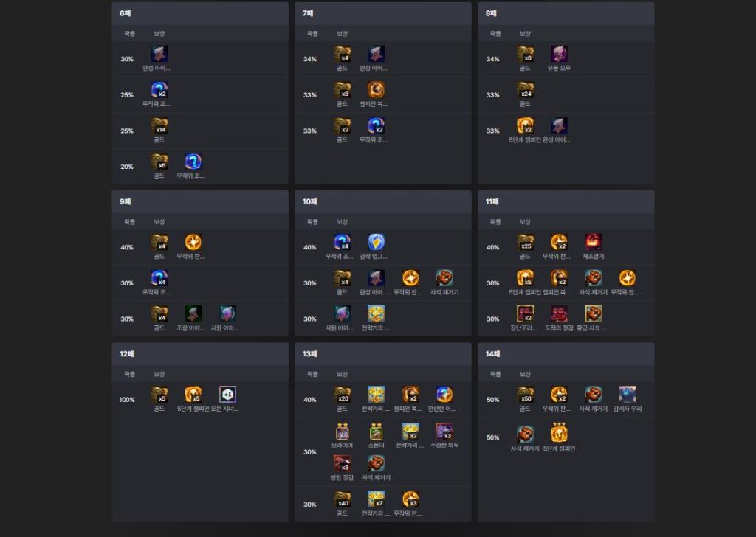Select the 도적의 장갑 thief's gloves icon

(x=559, y=314)
